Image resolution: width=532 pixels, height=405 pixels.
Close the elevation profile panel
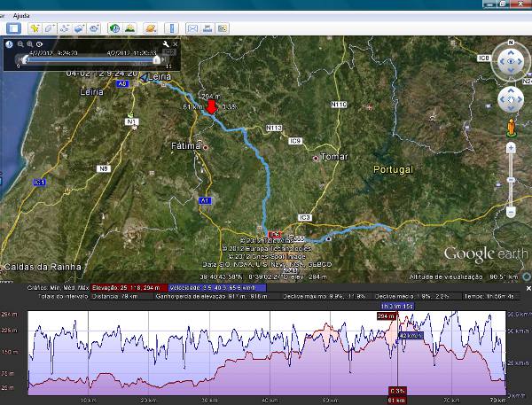tap(528, 288)
